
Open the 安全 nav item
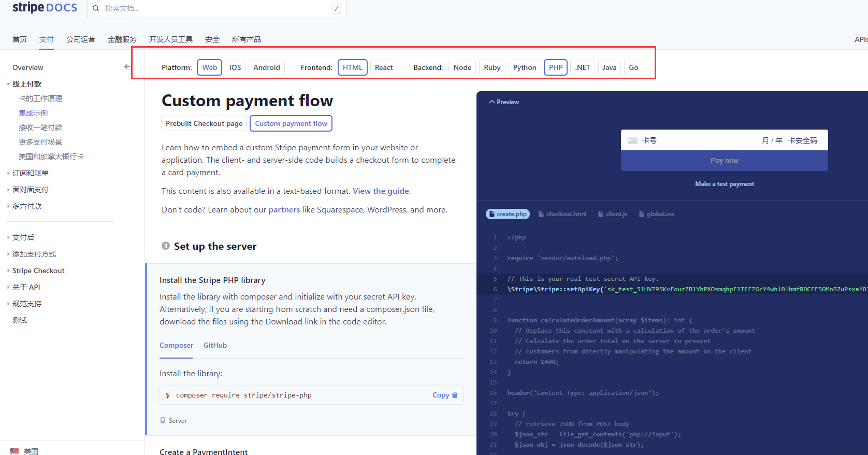pyautogui.click(x=212, y=39)
